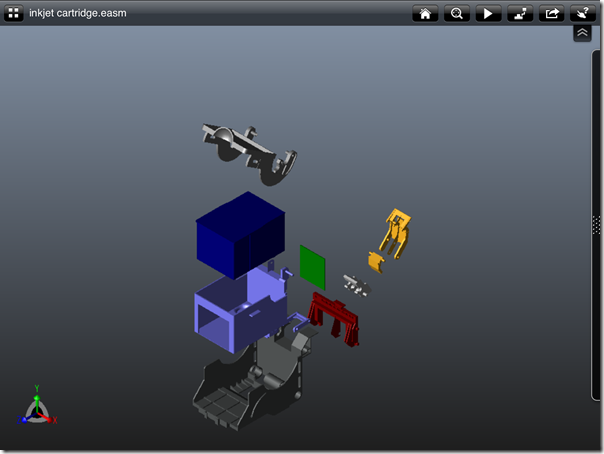The image size is (604, 454).
Task: Start the animation with Play button
Action: (488, 13)
